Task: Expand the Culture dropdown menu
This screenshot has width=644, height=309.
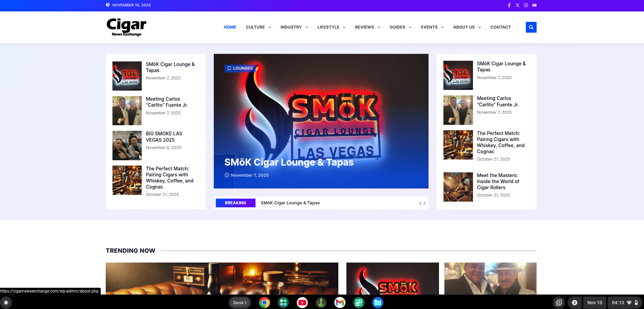Action: (258, 27)
